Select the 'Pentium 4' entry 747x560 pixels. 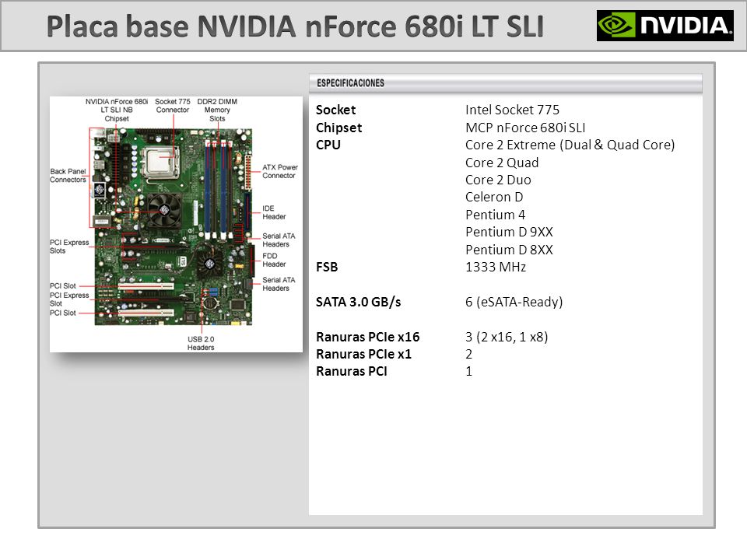(x=495, y=215)
